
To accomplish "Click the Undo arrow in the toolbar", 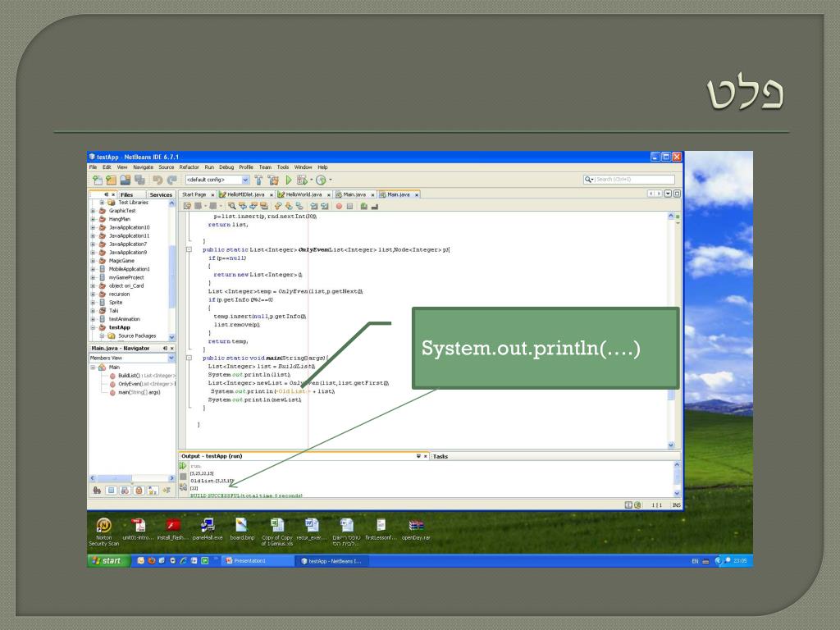I will (157, 180).
